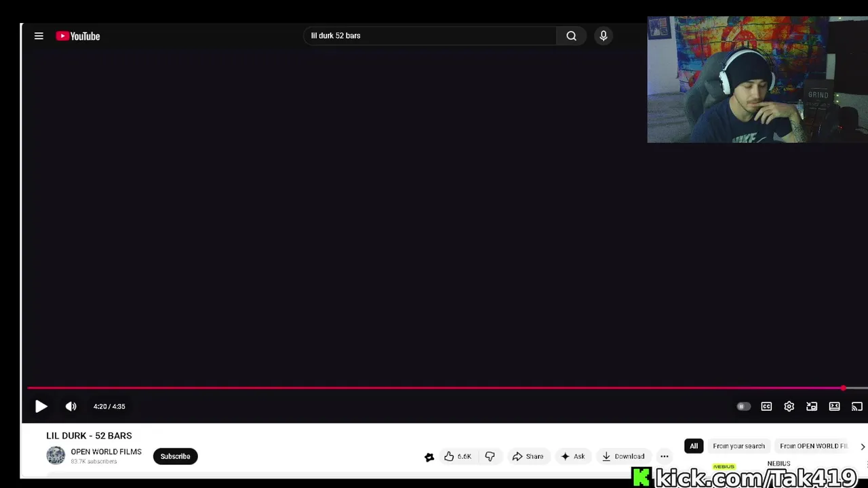Like the video with thumbs up
Image resolution: width=868 pixels, height=488 pixels.
pos(458,456)
